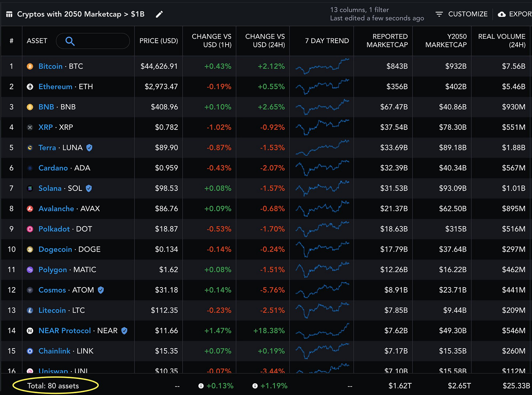This screenshot has height=395, width=532.
Task: Click the 'Total: 80 assets' footer text
Action: click(x=53, y=386)
